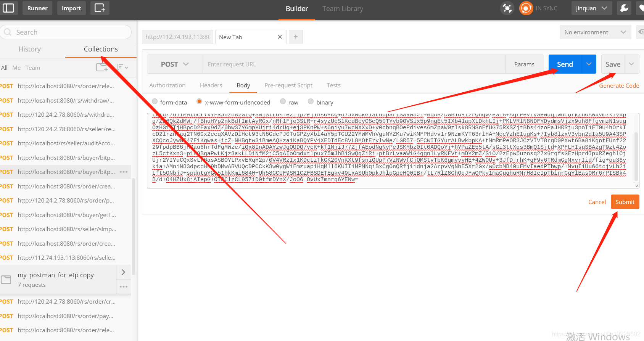This screenshot has height=341, width=644.
Task: Click the search magnifier icon
Action: click(8, 32)
